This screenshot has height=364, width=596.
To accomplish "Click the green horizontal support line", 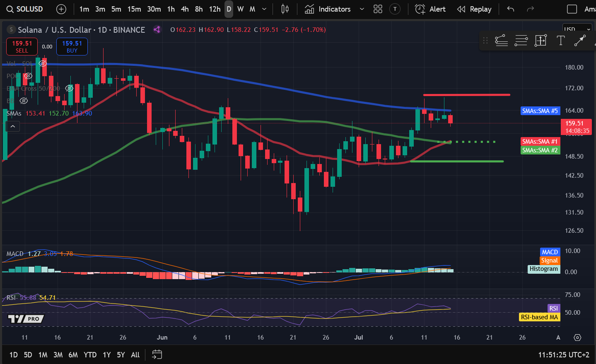I will click(x=456, y=161).
